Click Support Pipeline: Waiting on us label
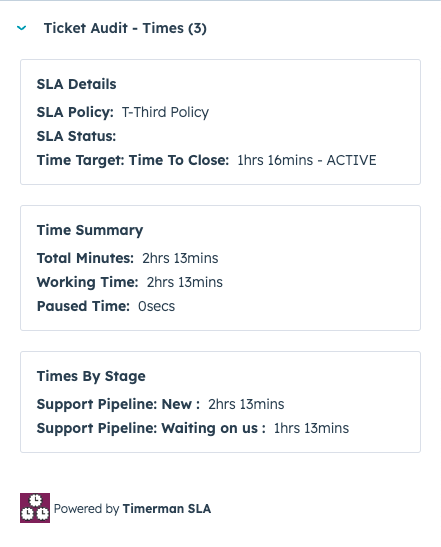Viewport: 441px width, 547px height. [x=151, y=428]
